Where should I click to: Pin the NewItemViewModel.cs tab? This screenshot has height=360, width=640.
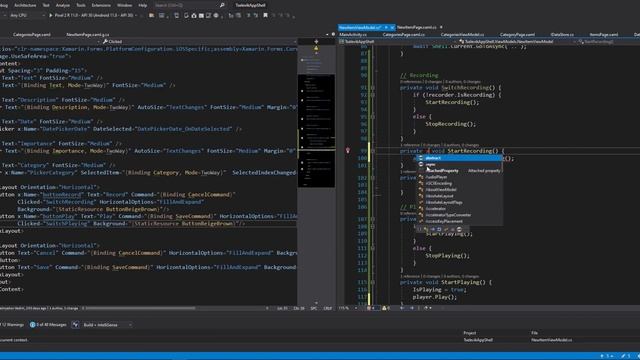(x=386, y=27)
